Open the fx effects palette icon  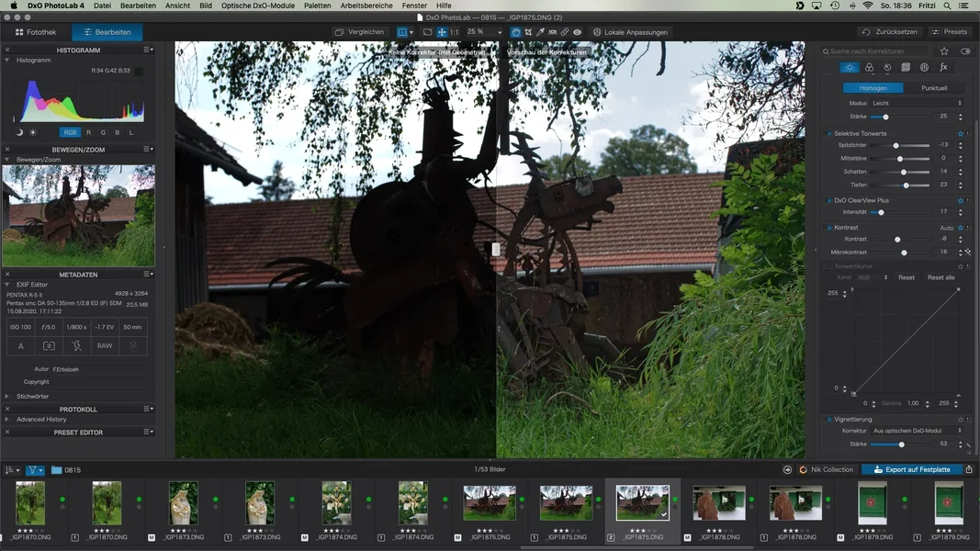944,67
